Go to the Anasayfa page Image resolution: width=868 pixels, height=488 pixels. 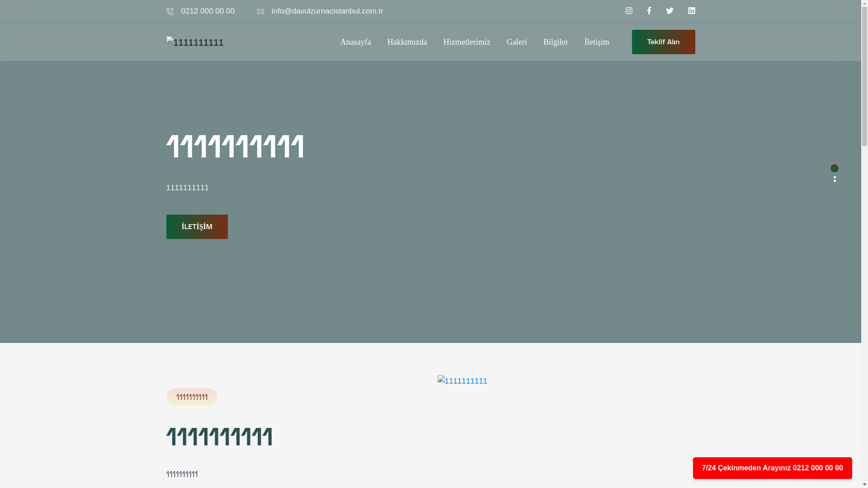point(355,42)
